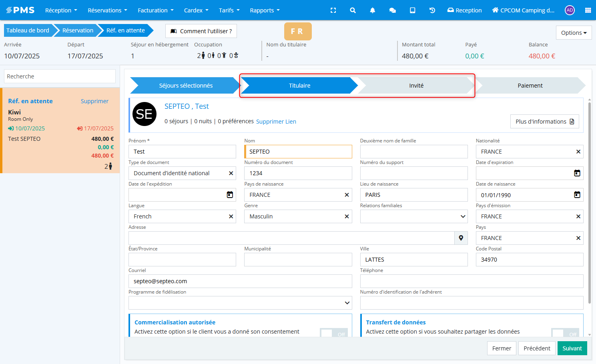This screenshot has height=364, width=596.
Task: Click the history clock icon
Action: [432, 10]
